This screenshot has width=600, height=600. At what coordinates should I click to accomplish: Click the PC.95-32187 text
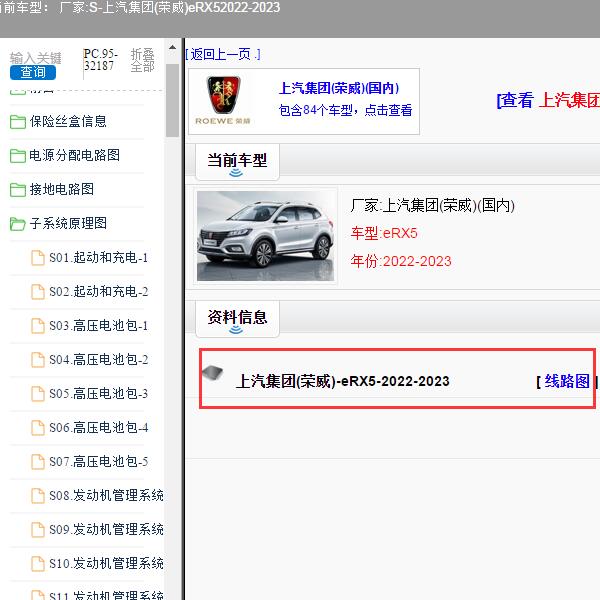coord(101,60)
